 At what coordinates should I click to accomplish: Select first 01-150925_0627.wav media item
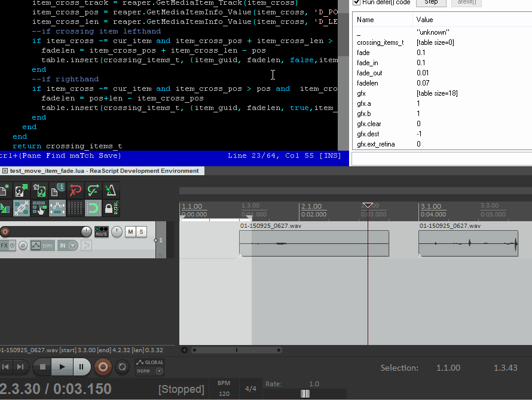[x=314, y=243]
